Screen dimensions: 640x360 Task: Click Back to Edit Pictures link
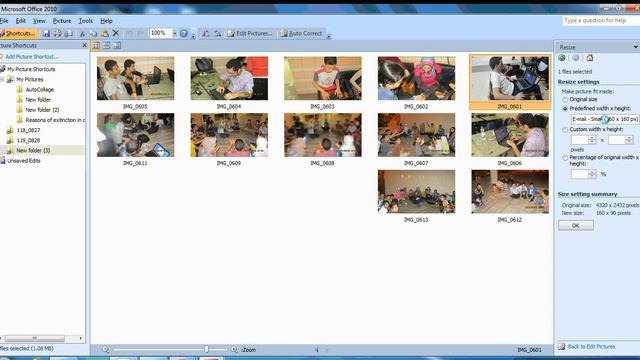(591, 347)
